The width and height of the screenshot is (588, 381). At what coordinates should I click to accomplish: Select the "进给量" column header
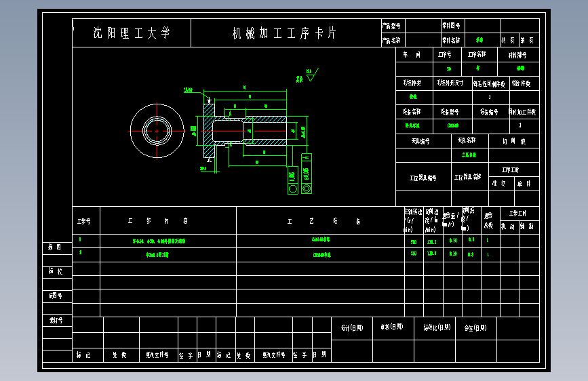pyautogui.click(x=451, y=220)
